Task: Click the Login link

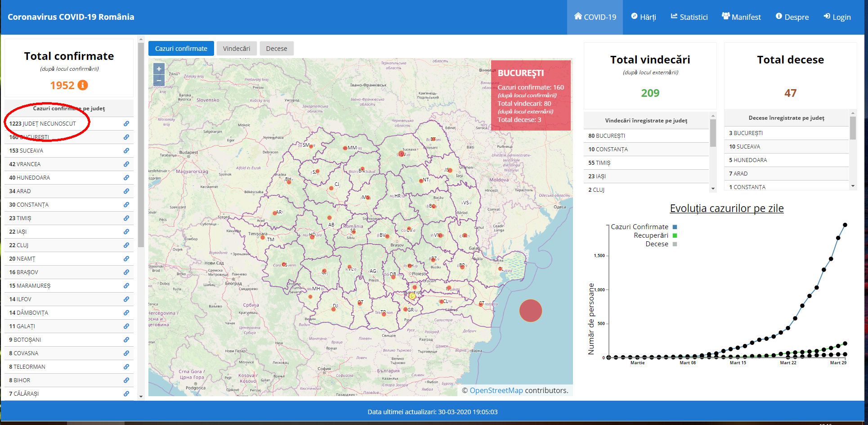Action: point(837,17)
